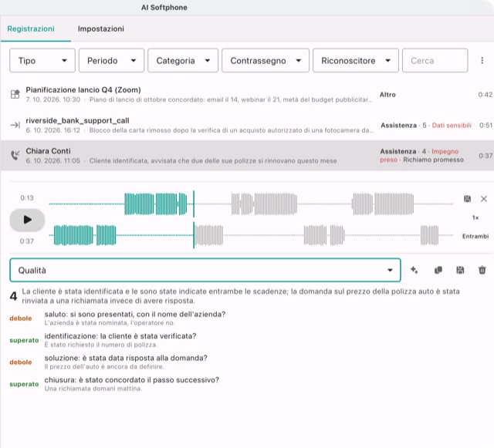This screenshot has width=494, height=448.
Task: Copy the analysis with the copy icon
Action: [x=438, y=270]
